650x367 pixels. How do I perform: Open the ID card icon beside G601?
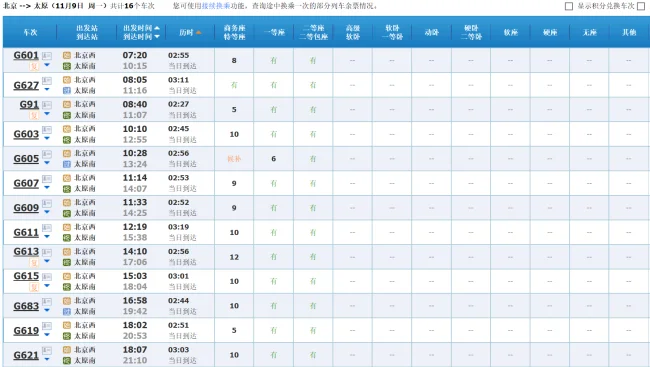point(47,56)
